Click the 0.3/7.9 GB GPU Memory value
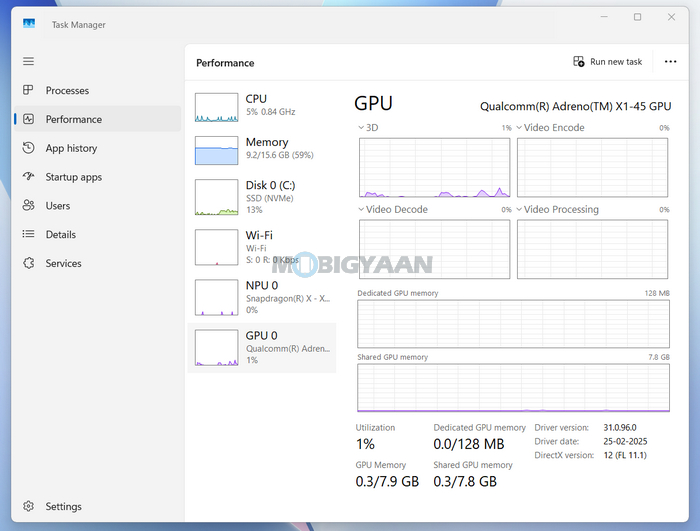 click(388, 481)
